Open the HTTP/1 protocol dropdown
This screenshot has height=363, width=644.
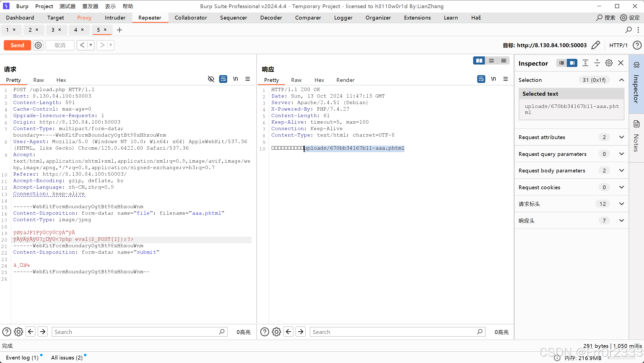(x=619, y=45)
